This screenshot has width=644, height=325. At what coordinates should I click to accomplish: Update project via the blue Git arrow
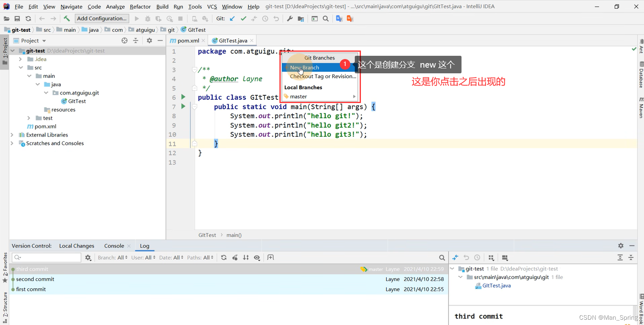click(232, 19)
